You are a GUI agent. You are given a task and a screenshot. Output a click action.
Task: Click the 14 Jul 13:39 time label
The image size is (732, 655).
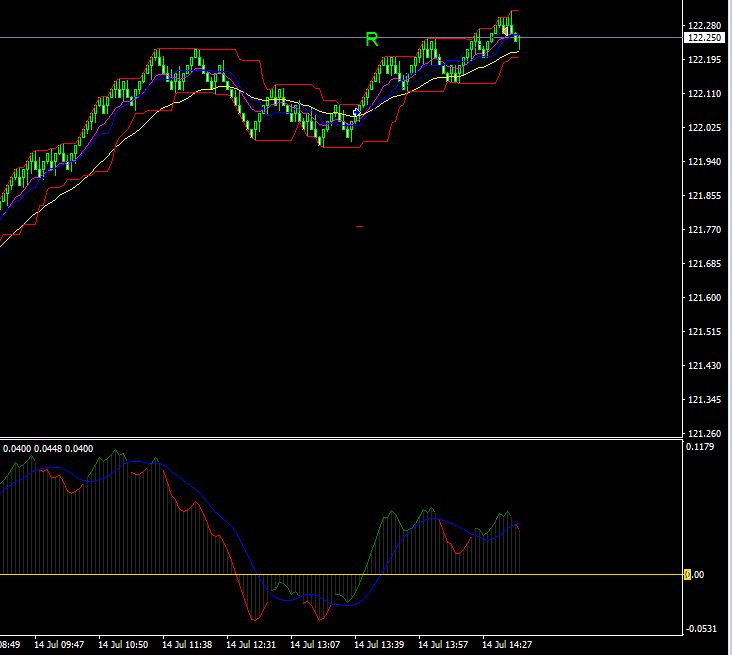379,645
